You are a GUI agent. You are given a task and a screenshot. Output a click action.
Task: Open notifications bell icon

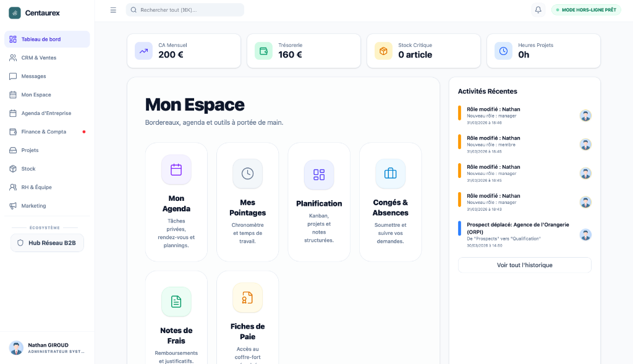click(538, 10)
